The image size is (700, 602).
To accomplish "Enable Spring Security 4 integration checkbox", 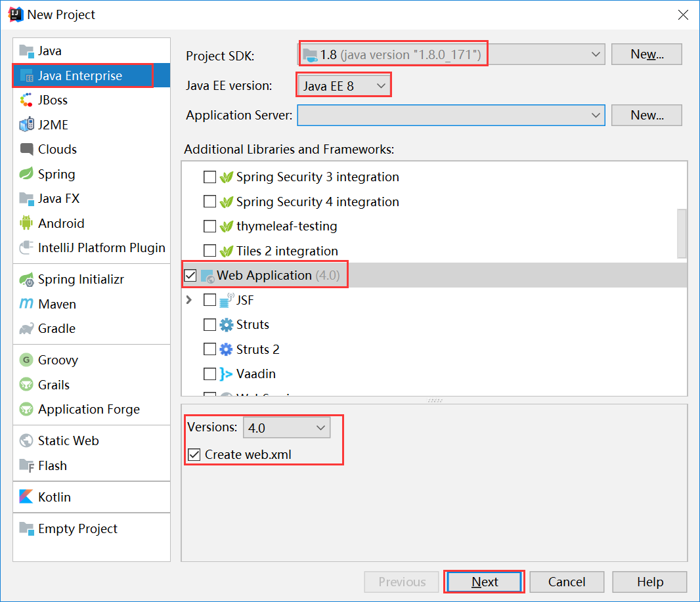I will point(210,202).
